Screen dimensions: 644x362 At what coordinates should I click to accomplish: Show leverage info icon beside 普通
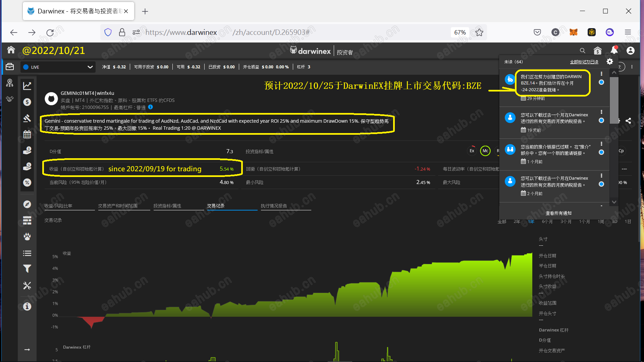(151, 107)
